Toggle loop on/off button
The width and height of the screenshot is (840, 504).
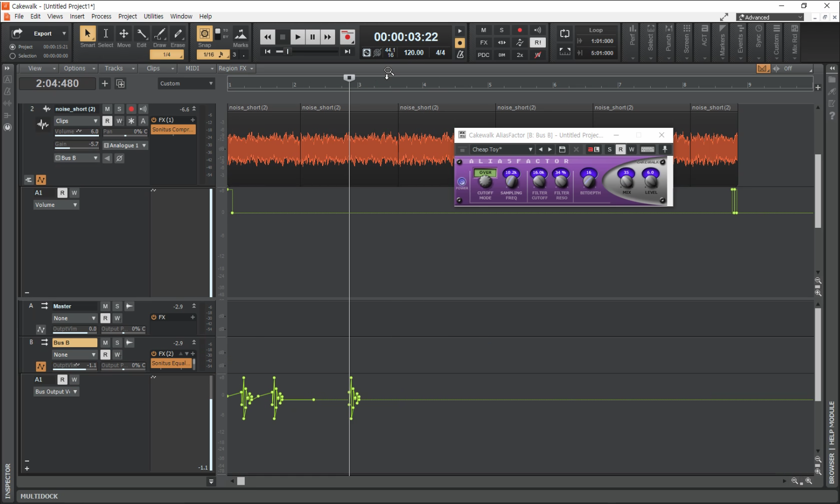tap(565, 33)
